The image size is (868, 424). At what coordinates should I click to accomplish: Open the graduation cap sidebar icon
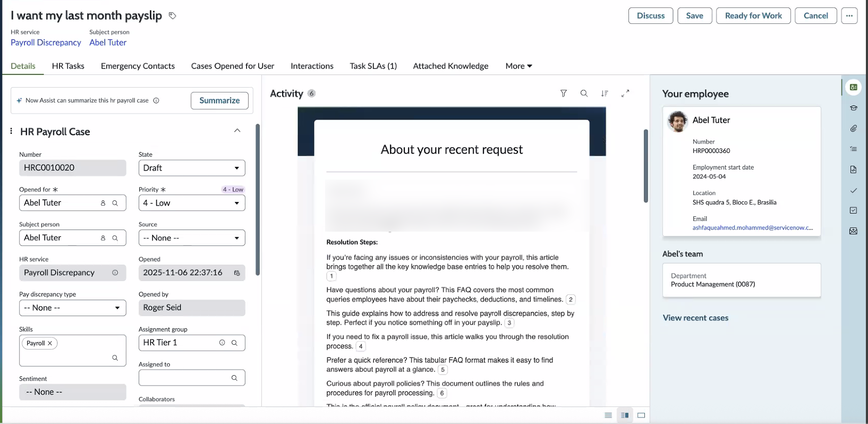(853, 108)
